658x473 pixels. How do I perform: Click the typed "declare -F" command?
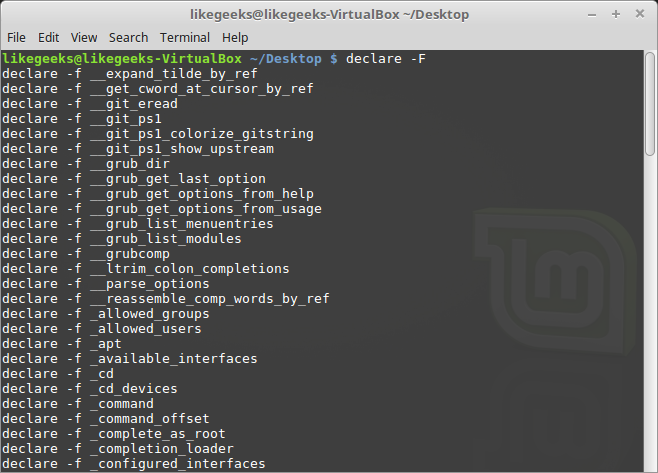coord(385,59)
